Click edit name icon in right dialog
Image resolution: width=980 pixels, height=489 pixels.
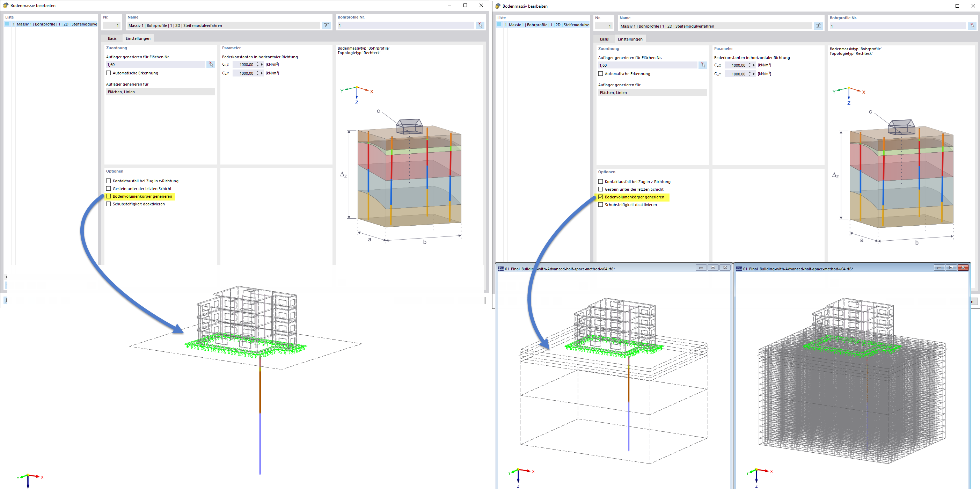click(x=818, y=26)
